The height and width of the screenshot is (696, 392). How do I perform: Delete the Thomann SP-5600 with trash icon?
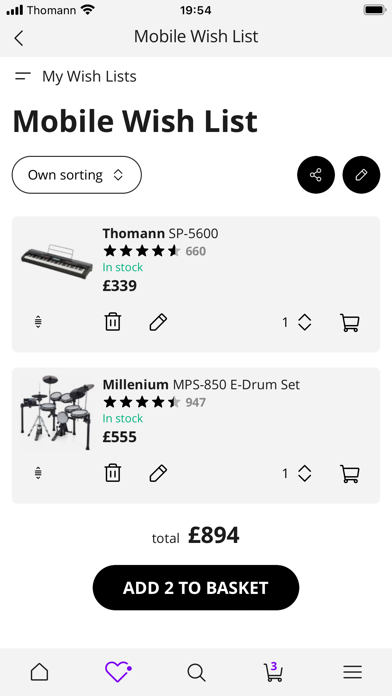113,322
